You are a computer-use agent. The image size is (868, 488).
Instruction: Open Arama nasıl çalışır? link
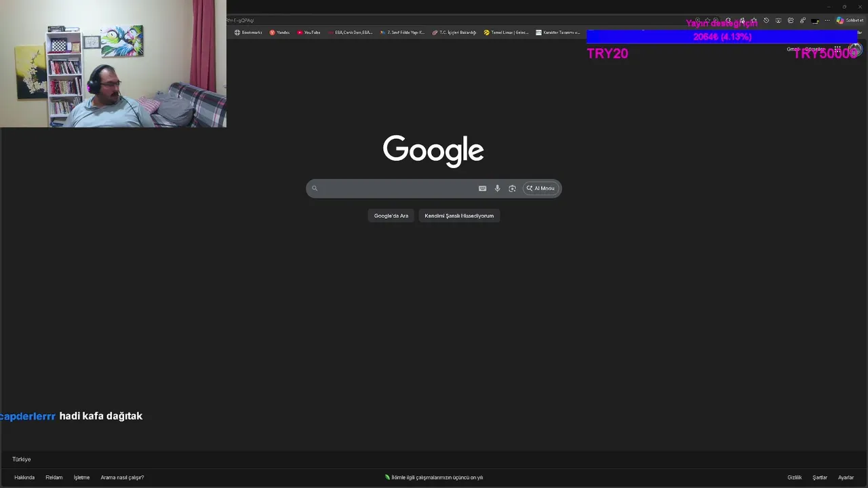coord(122,477)
